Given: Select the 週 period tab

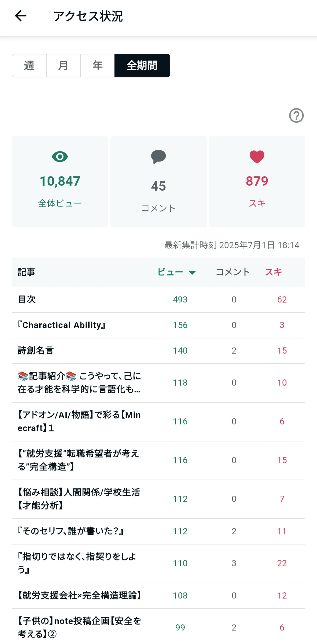Looking at the screenshot, I should pyautogui.click(x=29, y=65).
